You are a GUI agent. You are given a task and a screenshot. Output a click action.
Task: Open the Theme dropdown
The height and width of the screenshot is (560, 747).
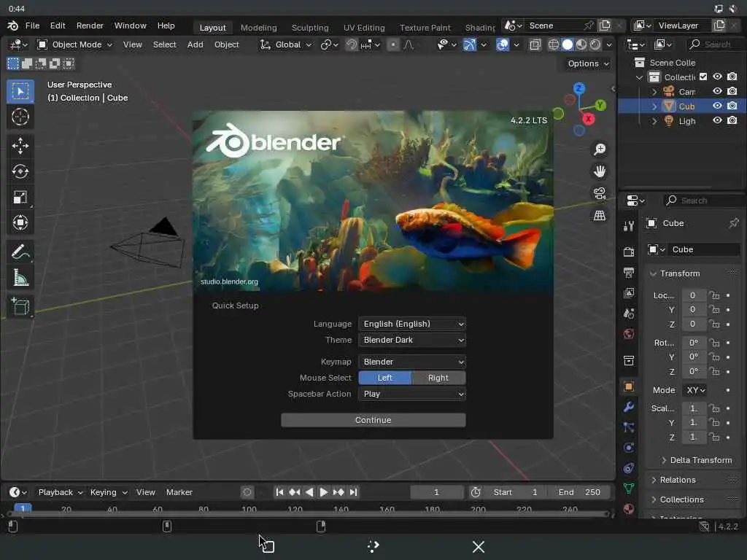412,340
